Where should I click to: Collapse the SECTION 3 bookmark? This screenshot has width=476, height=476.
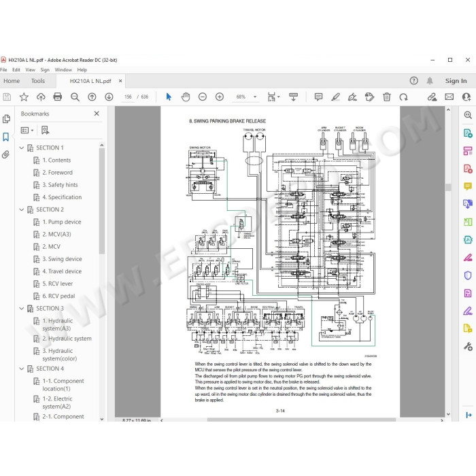[x=22, y=309]
